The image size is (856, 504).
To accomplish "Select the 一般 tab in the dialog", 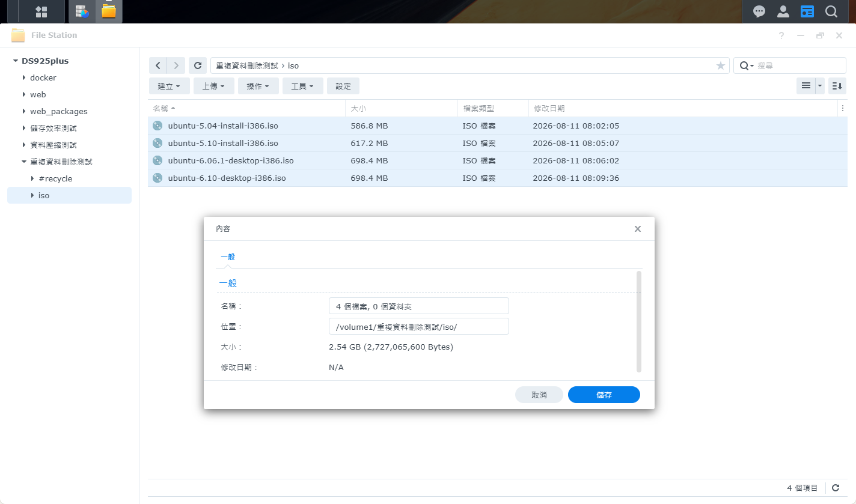I will [228, 257].
